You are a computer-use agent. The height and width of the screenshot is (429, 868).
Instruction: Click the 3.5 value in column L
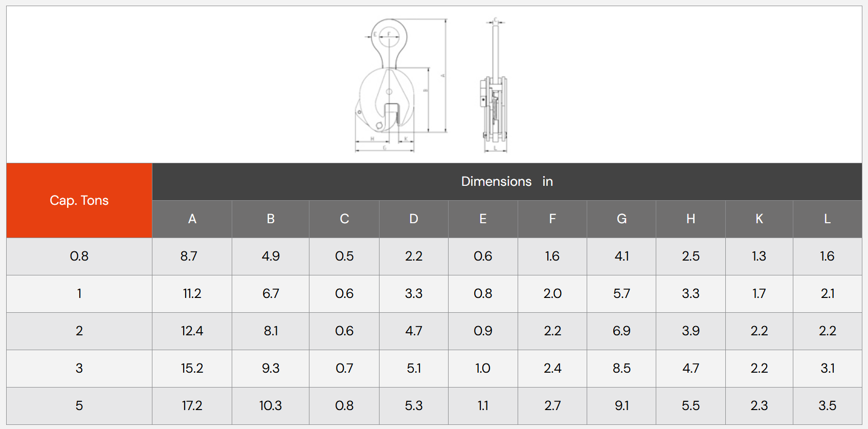[828, 406]
